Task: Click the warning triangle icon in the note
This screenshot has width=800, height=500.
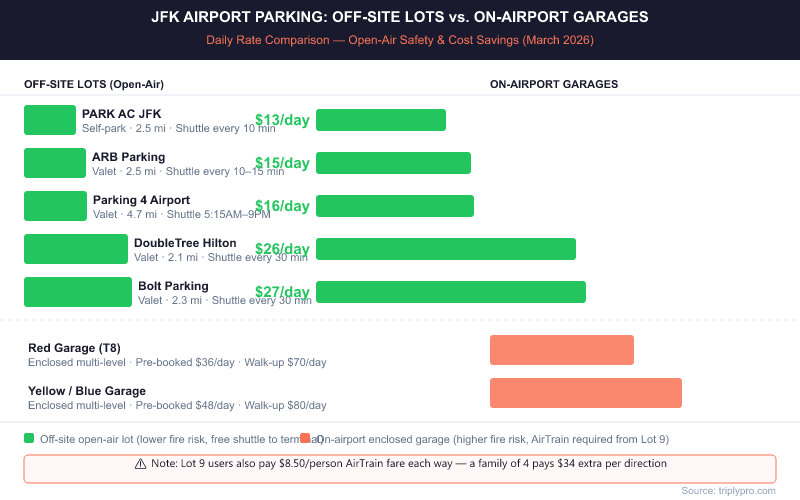Action: [140, 464]
